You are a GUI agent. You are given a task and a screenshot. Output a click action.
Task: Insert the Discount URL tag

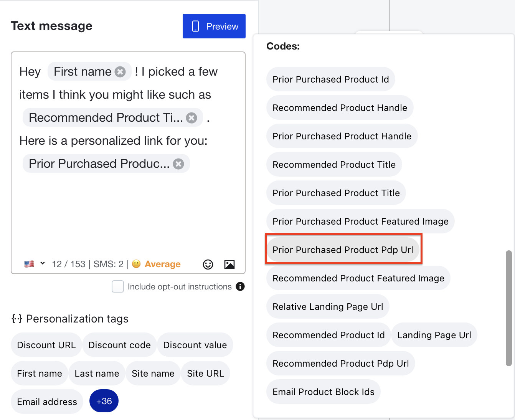[x=46, y=345]
